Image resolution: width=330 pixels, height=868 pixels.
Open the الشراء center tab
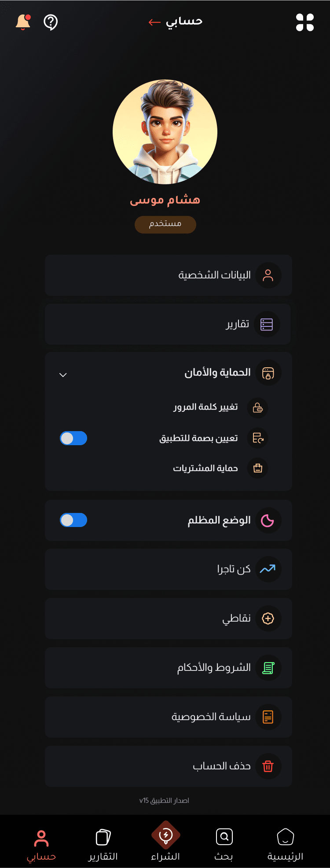(x=165, y=841)
